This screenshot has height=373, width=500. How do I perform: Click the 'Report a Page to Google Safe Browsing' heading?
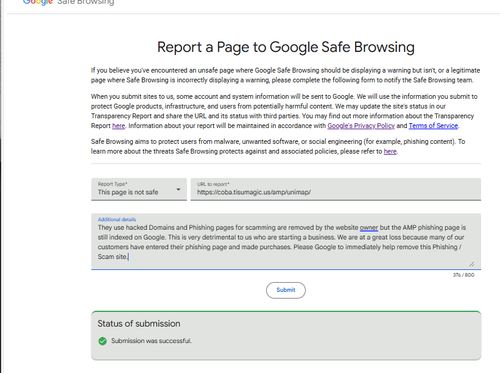click(x=286, y=47)
